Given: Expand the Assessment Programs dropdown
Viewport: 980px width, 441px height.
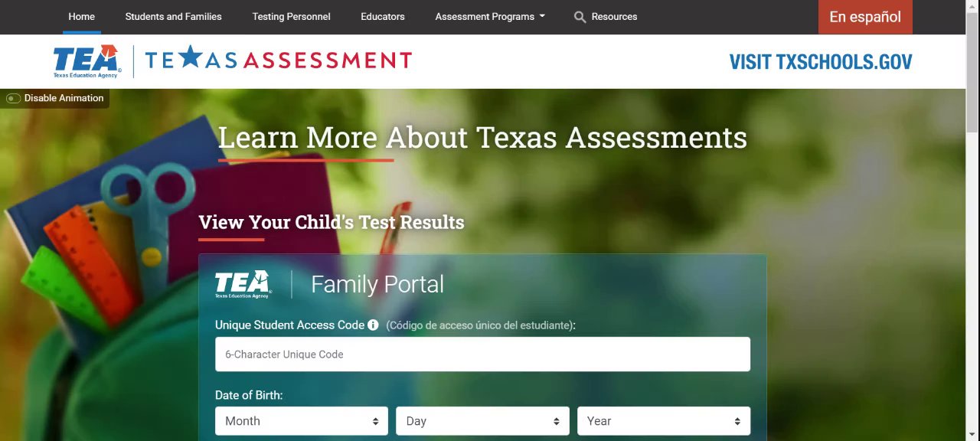Looking at the screenshot, I should click(x=490, y=17).
